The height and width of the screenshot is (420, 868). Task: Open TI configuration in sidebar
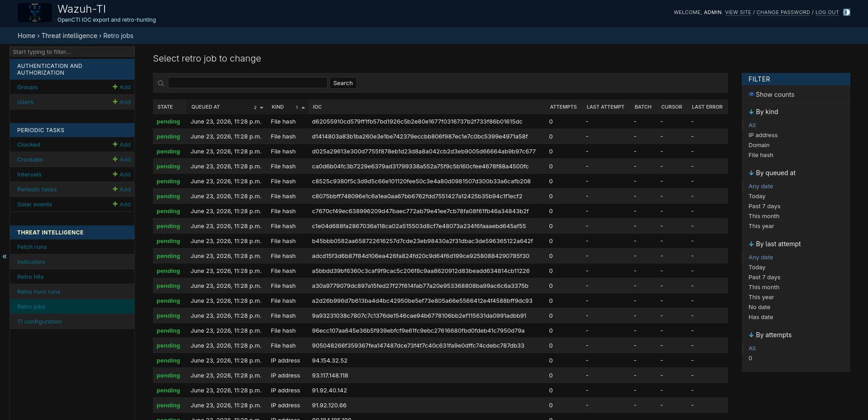coord(39,322)
